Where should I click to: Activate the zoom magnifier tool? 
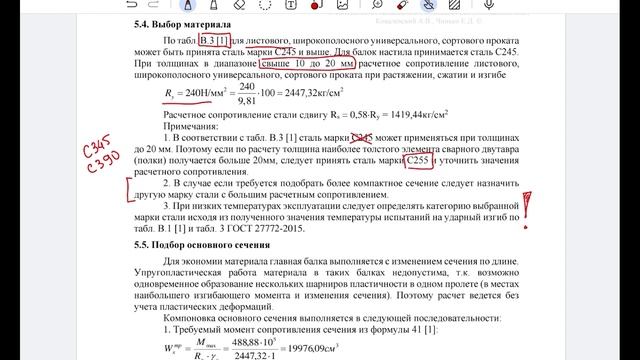point(378,4)
